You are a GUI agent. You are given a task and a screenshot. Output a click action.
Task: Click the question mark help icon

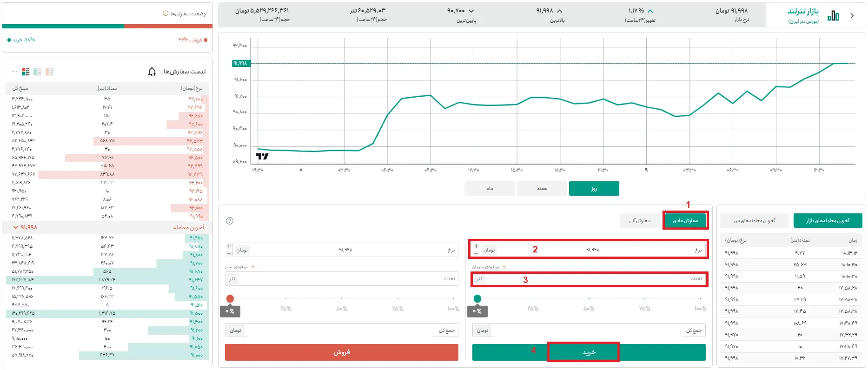(x=229, y=221)
